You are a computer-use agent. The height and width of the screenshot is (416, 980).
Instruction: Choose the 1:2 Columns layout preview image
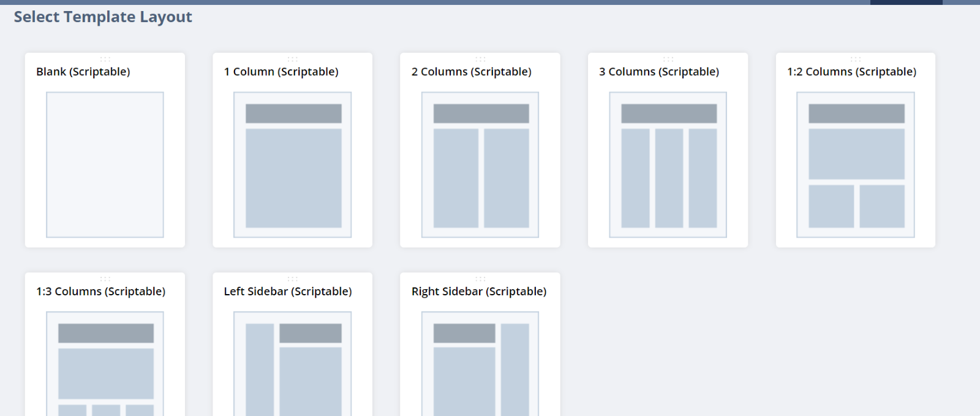pyautogui.click(x=856, y=164)
